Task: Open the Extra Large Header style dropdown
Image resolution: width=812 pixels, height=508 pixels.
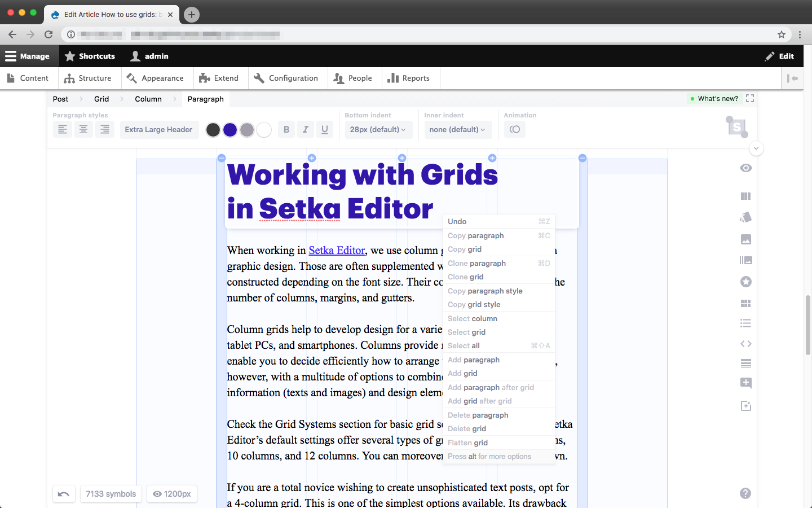Action: tap(159, 129)
